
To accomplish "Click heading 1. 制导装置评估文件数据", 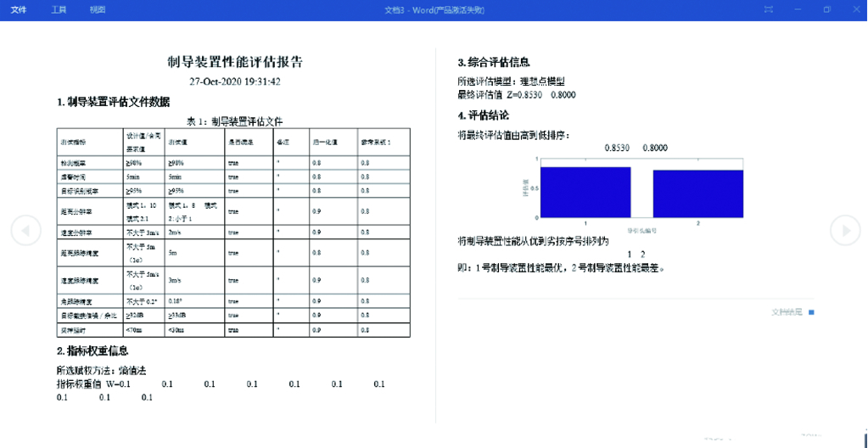I will coord(113,103).
